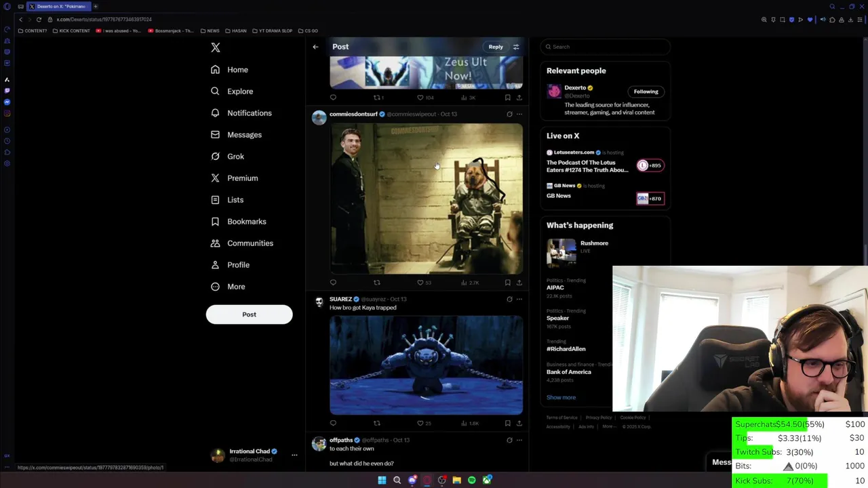The height and width of the screenshot is (488, 868).
Task: Reply to the commiesdontsurf post
Action: click(333, 283)
